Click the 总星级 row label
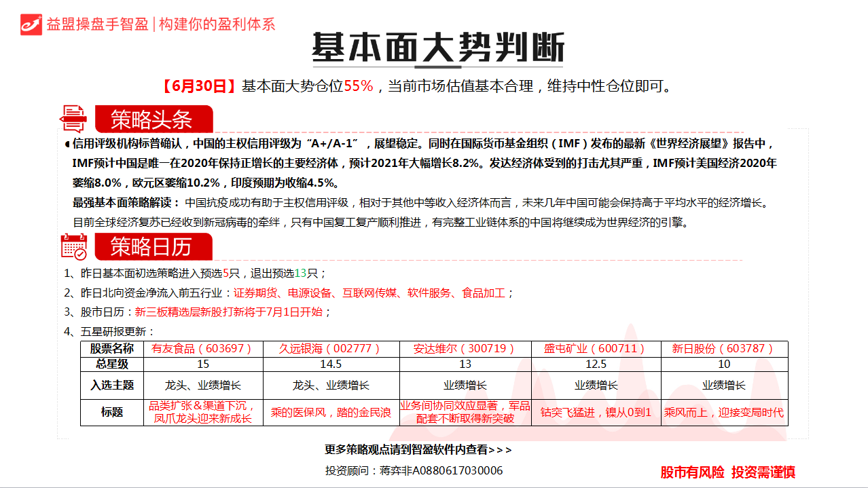This screenshot has height=488, width=868. tap(112, 364)
